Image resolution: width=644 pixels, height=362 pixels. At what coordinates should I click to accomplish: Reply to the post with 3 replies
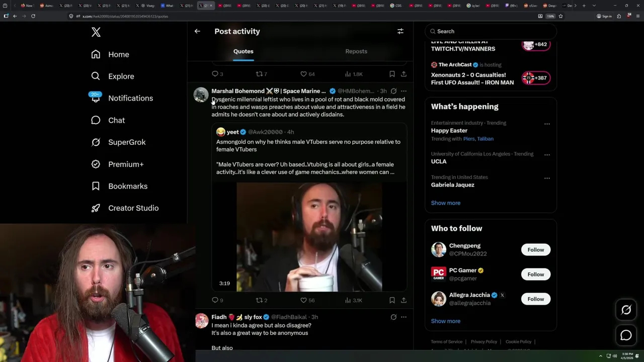tap(217, 74)
